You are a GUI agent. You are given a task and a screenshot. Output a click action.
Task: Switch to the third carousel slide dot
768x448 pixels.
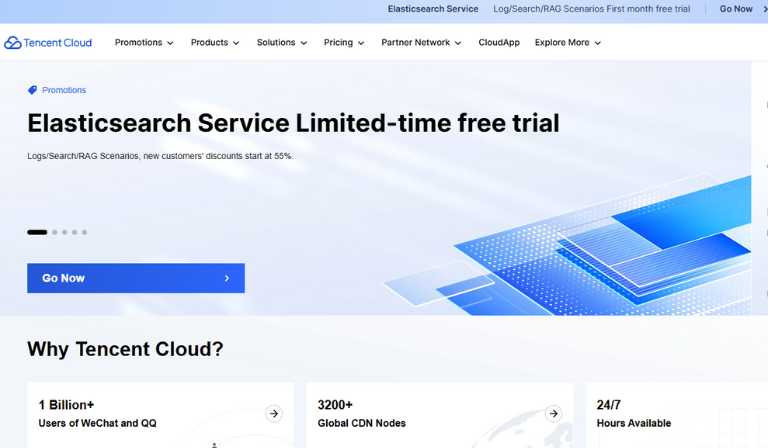point(65,233)
